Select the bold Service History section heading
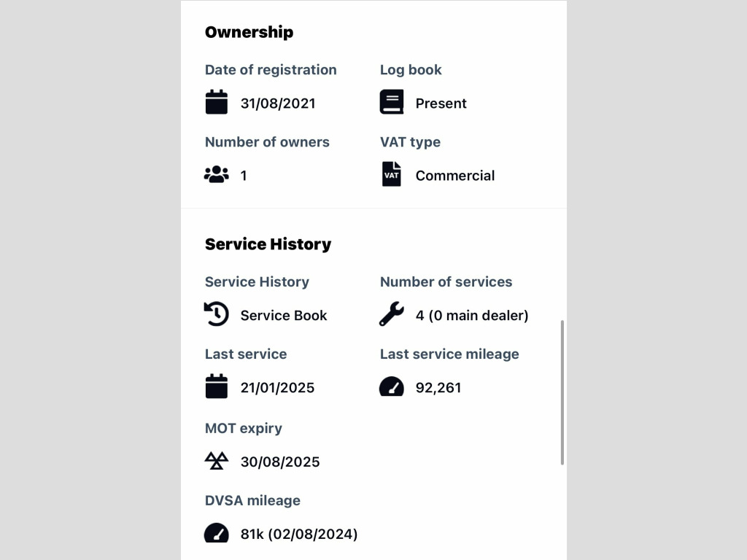This screenshot has height=560, width=747. coord(268,244)
